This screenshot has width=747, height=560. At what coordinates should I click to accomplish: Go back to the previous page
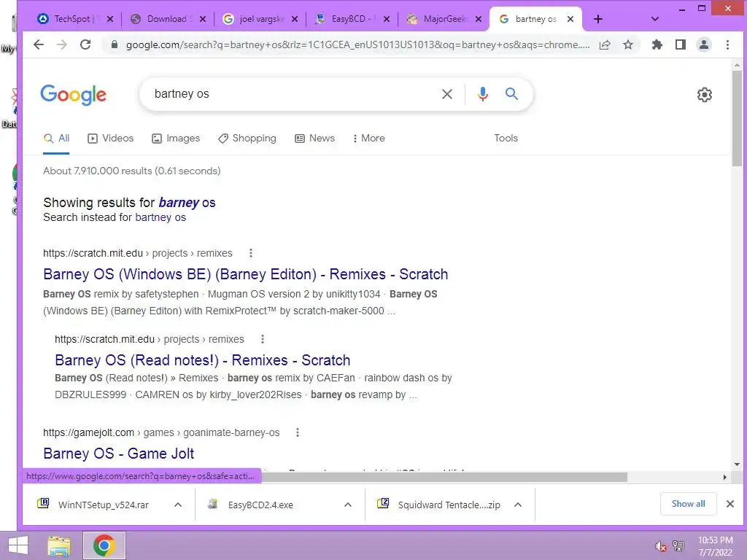(x=39, y=44)
